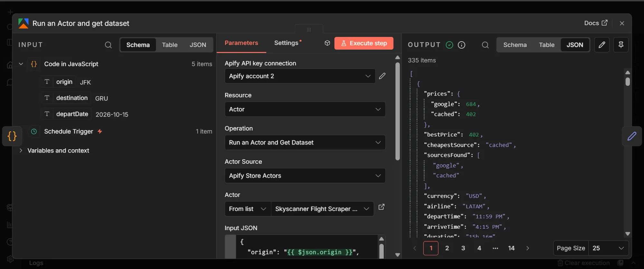This screenshot has width=644, height=269.
Task: Click the previous output page arrow
Action: pyautogui.click(x=415, y=248)
